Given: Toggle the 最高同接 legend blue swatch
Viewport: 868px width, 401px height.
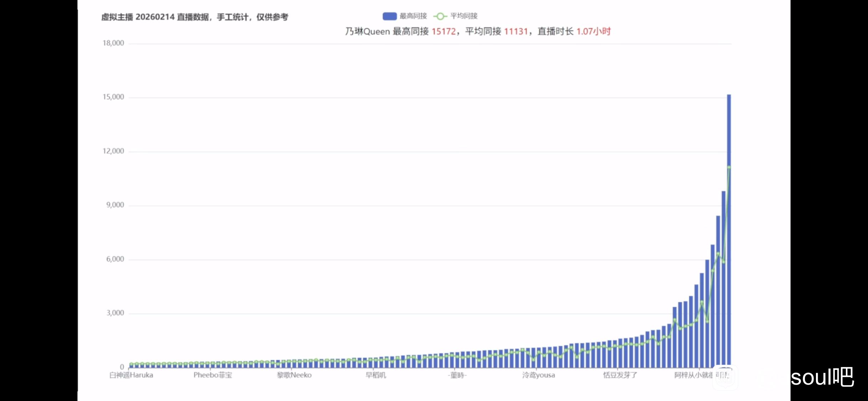Looking at the screenshot, I should point(389,16).
